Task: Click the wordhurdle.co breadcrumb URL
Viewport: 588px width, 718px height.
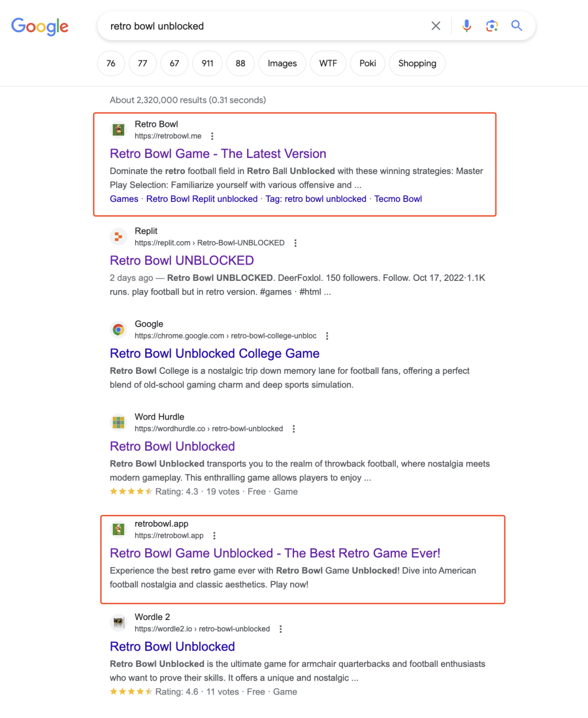Action: (x=209, y=429)
